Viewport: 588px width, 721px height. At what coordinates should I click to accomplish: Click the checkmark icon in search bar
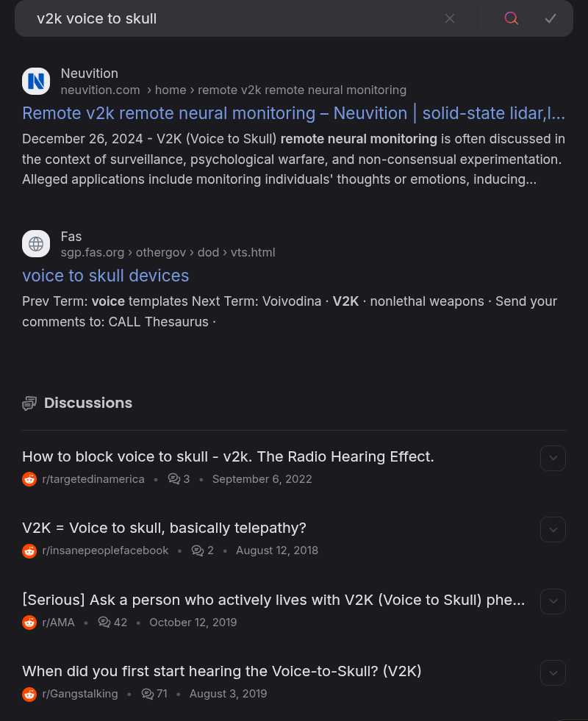pos(551,18)
